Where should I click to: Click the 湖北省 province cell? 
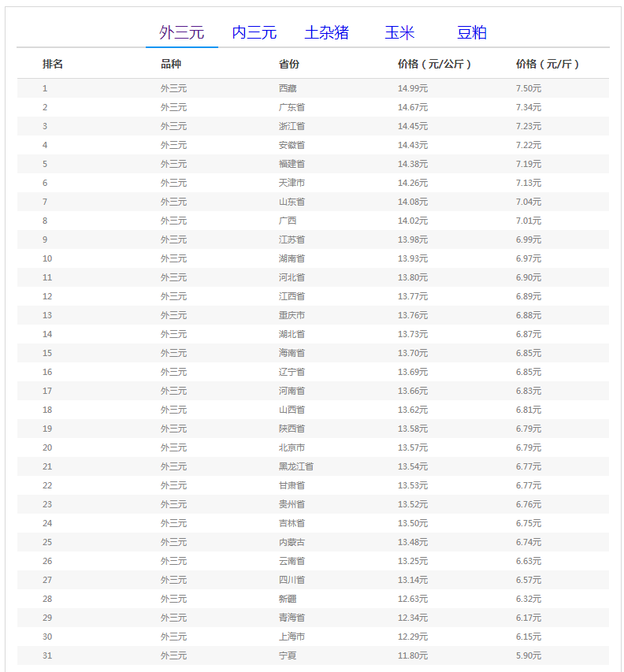292,334
